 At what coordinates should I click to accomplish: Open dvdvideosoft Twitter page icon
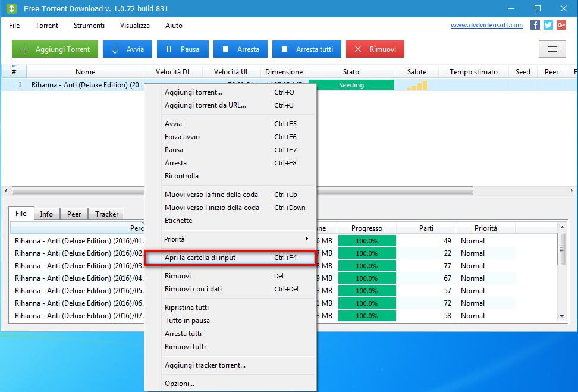click(548, 25)
